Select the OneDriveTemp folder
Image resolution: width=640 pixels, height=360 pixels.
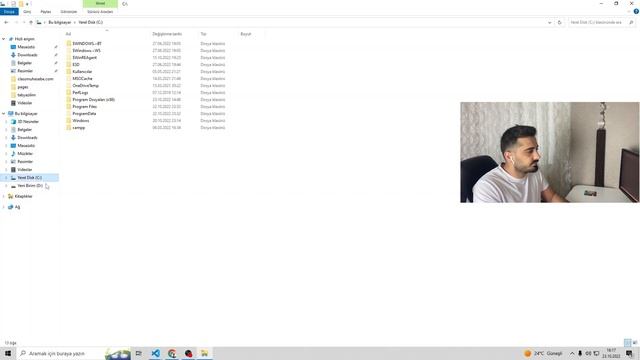point(86,86)
